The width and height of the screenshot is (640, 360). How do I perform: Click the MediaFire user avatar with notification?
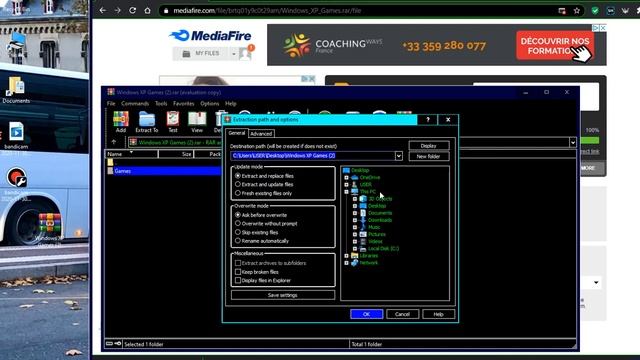[246, 53]
